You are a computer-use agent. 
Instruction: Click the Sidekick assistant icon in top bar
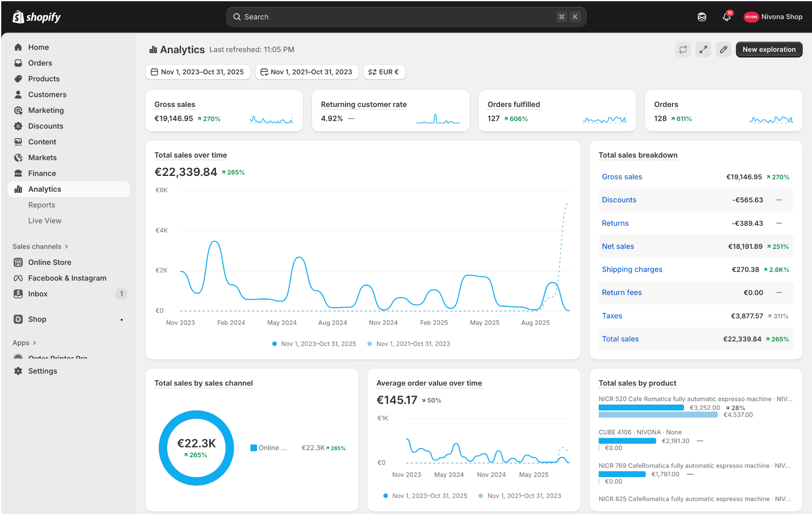(702, 17)
